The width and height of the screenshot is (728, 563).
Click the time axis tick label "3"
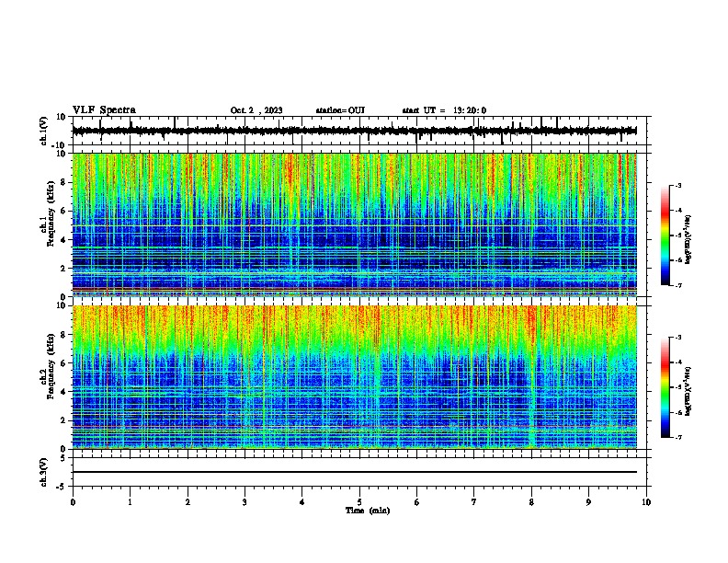pyautogui.click(x=245, y=502)
